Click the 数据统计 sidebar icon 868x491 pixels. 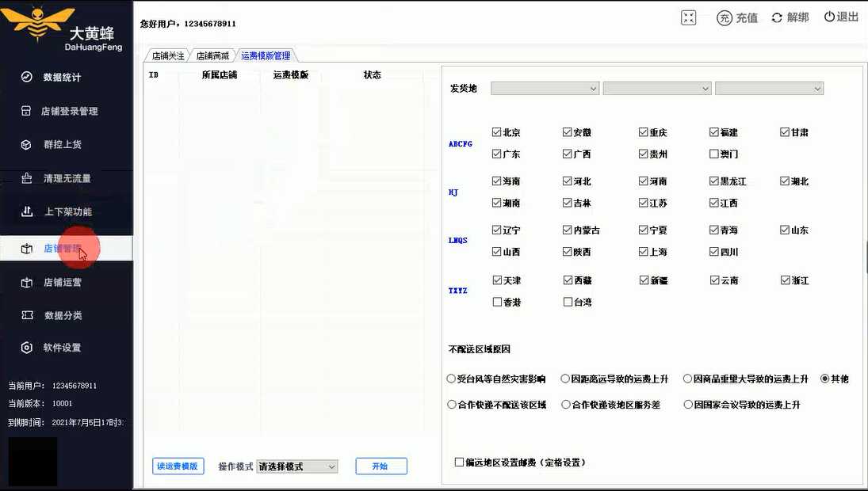(x=27, y=77)
